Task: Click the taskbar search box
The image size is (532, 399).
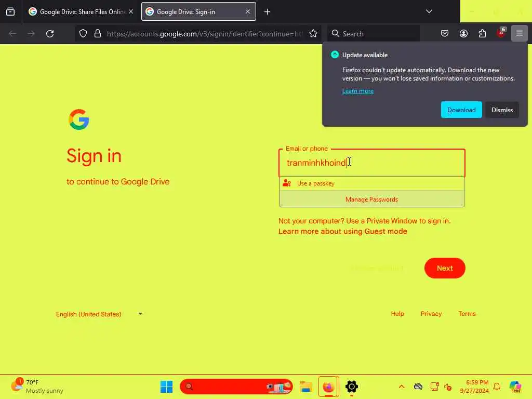Action: [x=236, y=387]
